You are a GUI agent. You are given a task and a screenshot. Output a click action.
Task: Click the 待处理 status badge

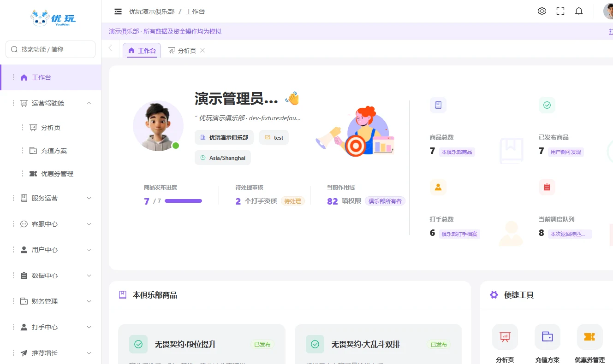(x=293, y=201)
